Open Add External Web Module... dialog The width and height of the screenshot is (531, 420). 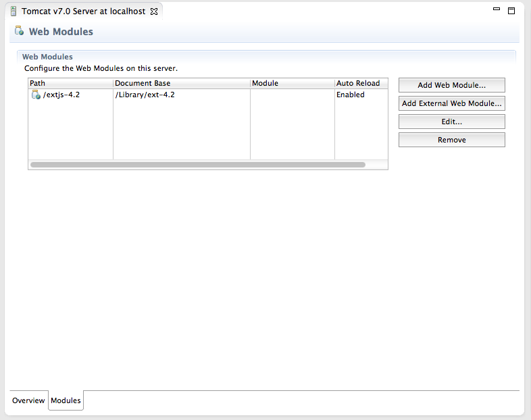451,103
